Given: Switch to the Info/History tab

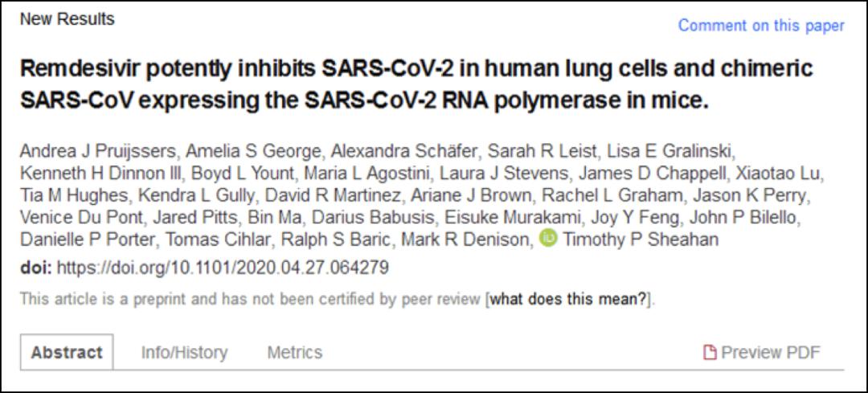Looking at the screenshot, I should click(184, 352).
